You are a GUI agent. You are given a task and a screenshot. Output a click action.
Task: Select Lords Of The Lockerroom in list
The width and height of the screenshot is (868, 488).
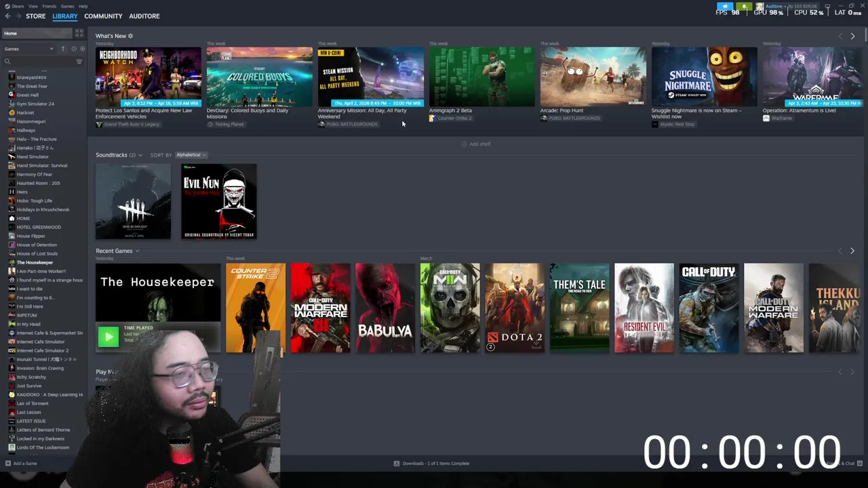pos(43,447)
